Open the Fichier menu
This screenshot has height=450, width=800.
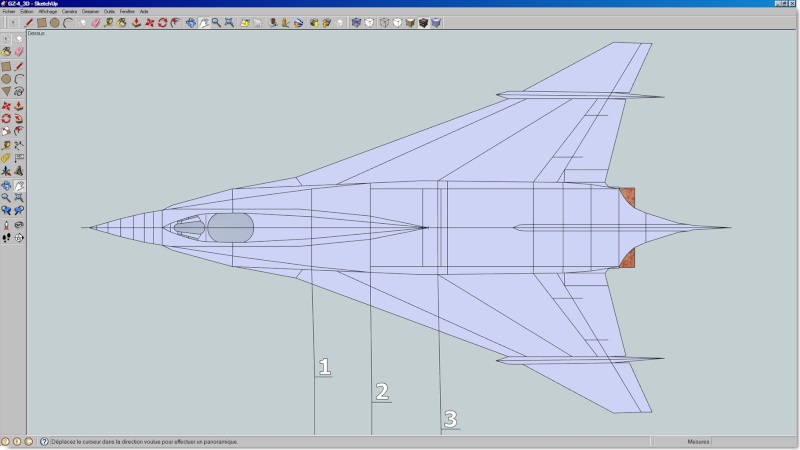coord(9,11)
